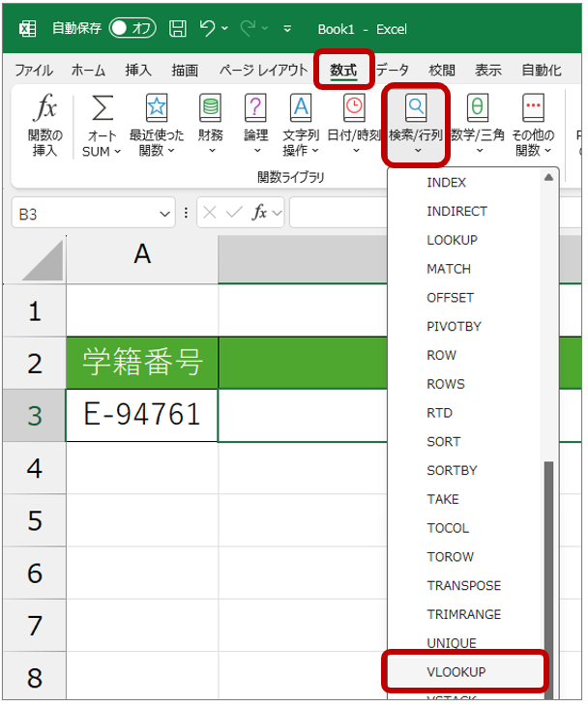The image size is (588, 705).
Task: Expand the Name Box dropdown arrow
Action: (165, 214)
